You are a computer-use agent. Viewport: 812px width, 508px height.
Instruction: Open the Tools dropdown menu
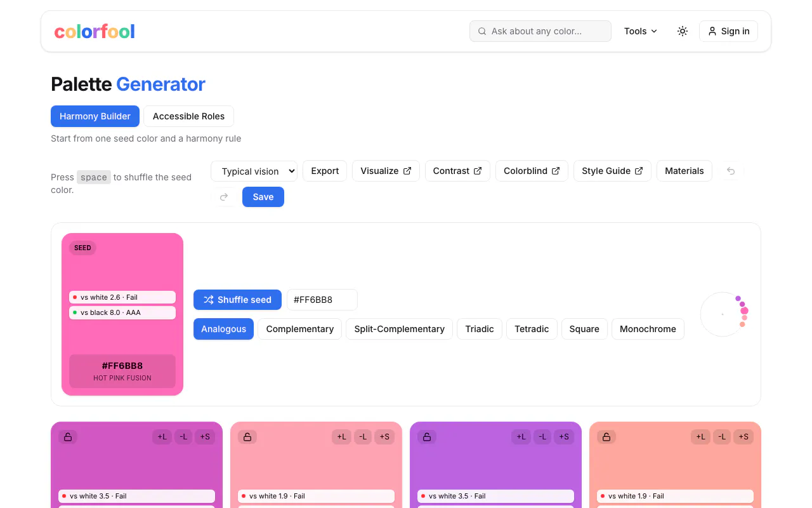641,31
